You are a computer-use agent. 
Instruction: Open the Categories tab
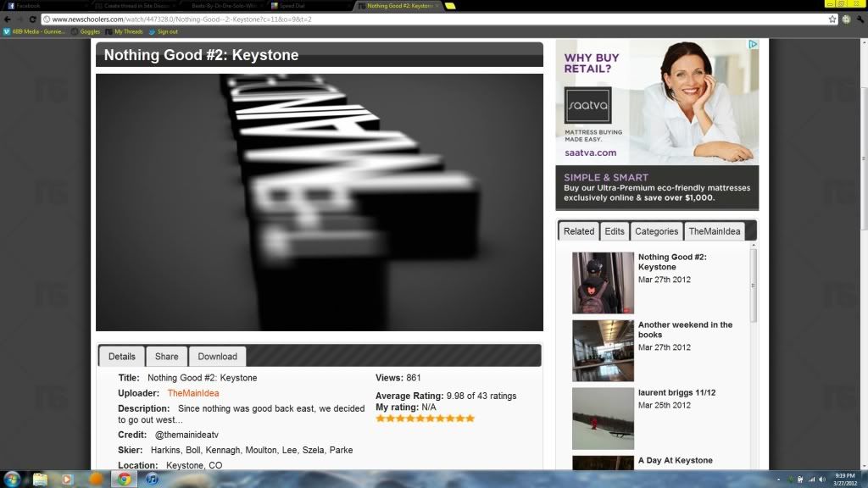point(656,231)
